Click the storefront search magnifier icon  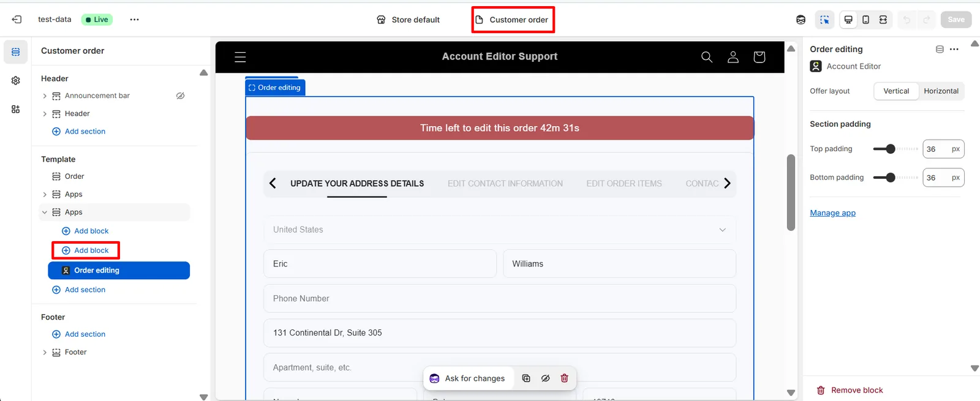707,57
